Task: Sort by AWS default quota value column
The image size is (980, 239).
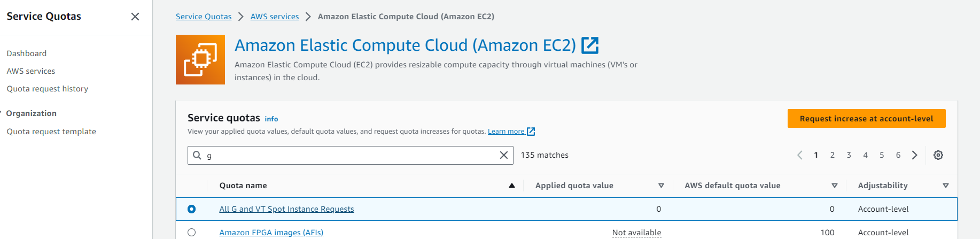Action: [835, 186]
